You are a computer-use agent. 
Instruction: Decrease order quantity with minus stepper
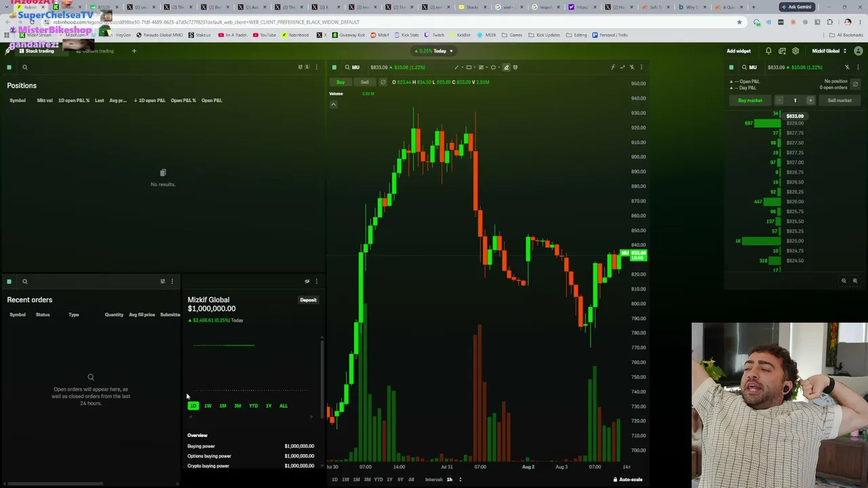(779, 100)
